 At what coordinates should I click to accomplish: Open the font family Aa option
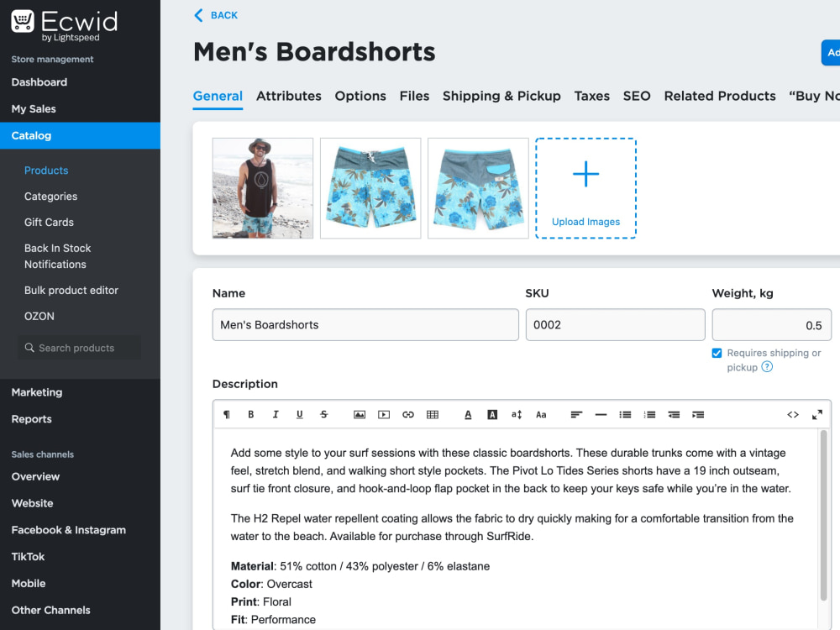click(x=541, y=415)
